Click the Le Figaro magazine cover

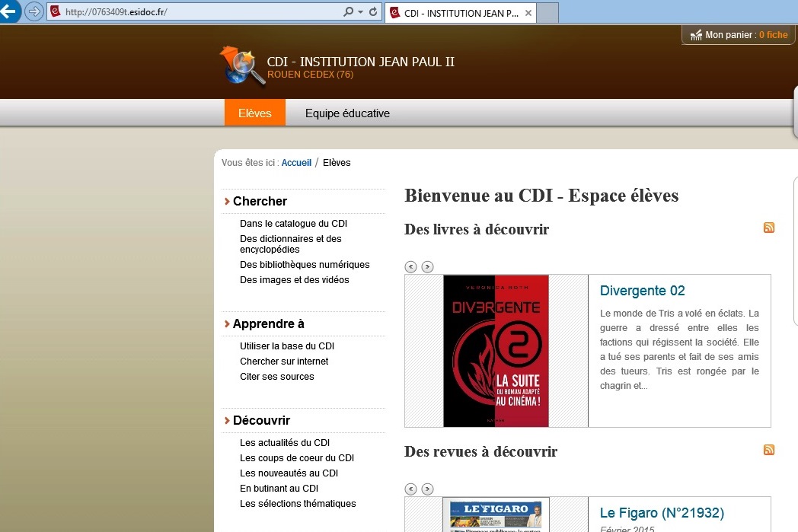tap(496, 514)
